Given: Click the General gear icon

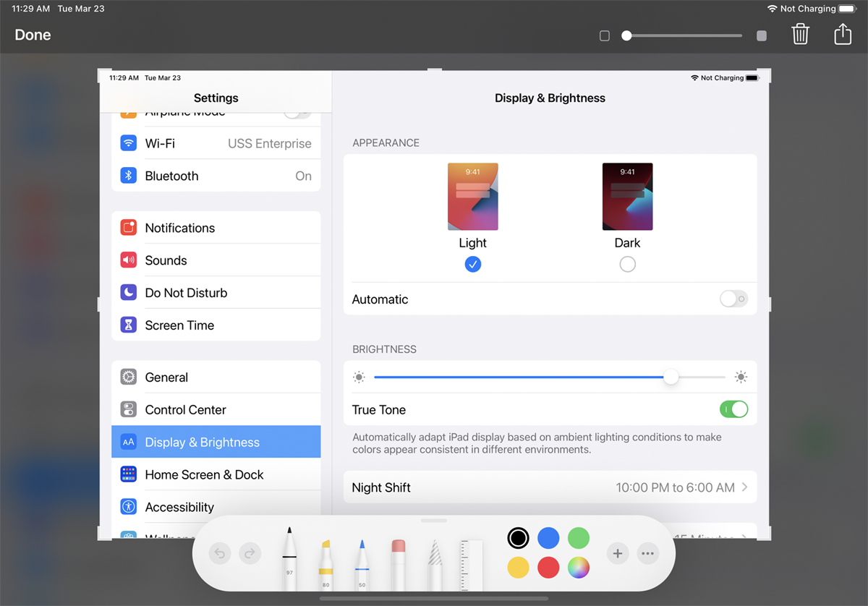Looking at the screenshot, I should [x=129, y=377].
